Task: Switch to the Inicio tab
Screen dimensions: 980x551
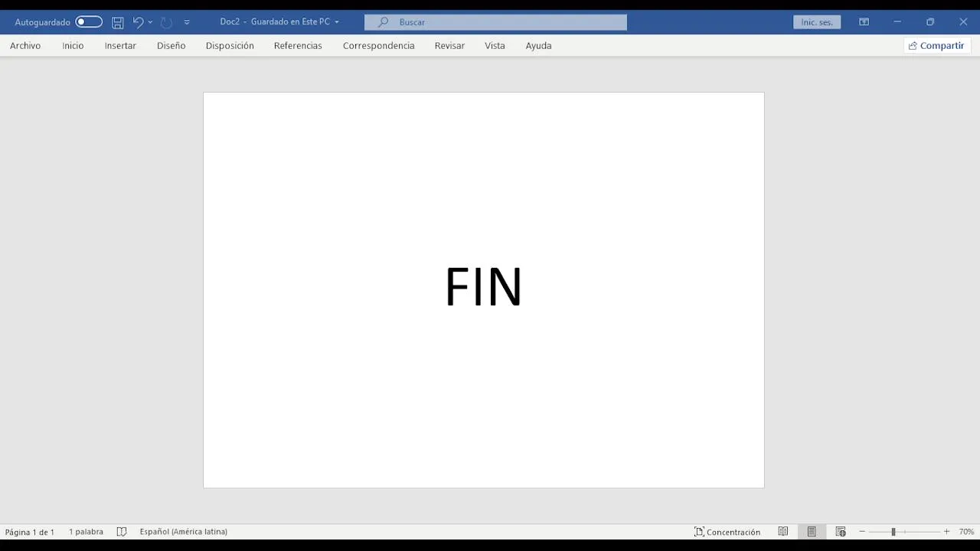Action: click(73, 46)
